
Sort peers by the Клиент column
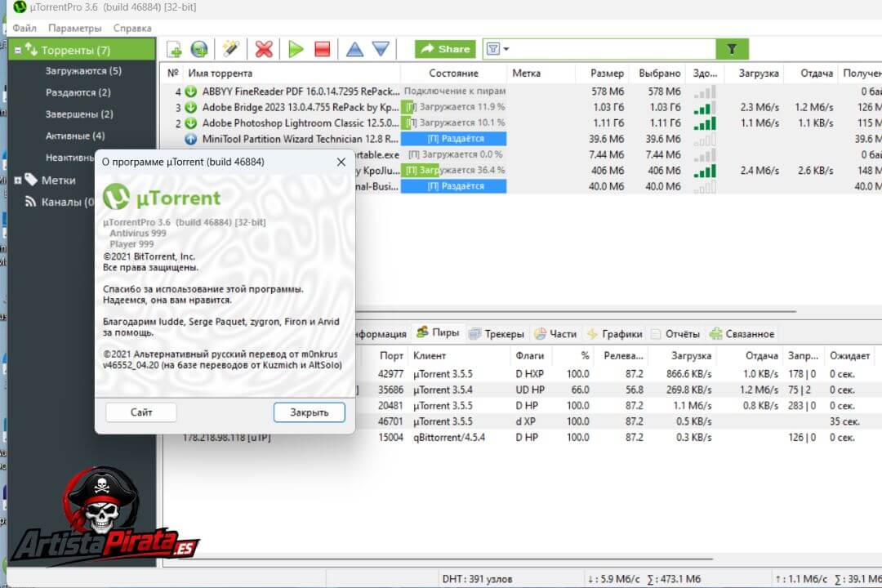pos(460,355)
